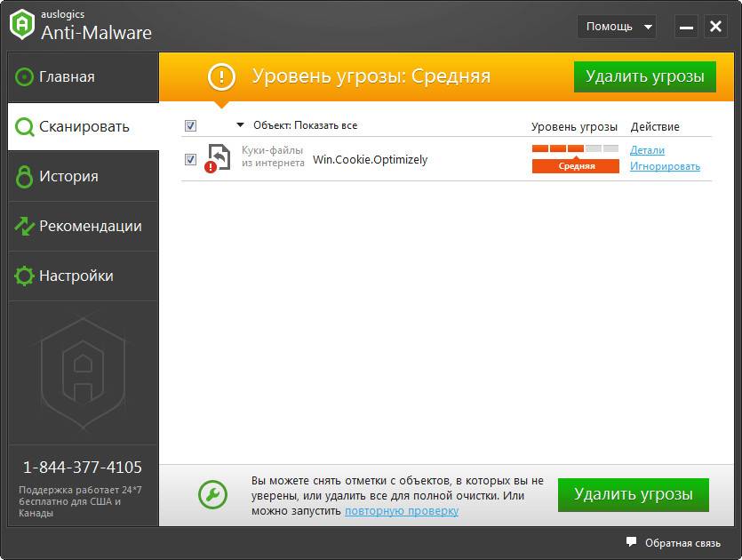The image size is (742, 560).
Task: Click the threat level exclamation icon
Action: click(221, 76)
